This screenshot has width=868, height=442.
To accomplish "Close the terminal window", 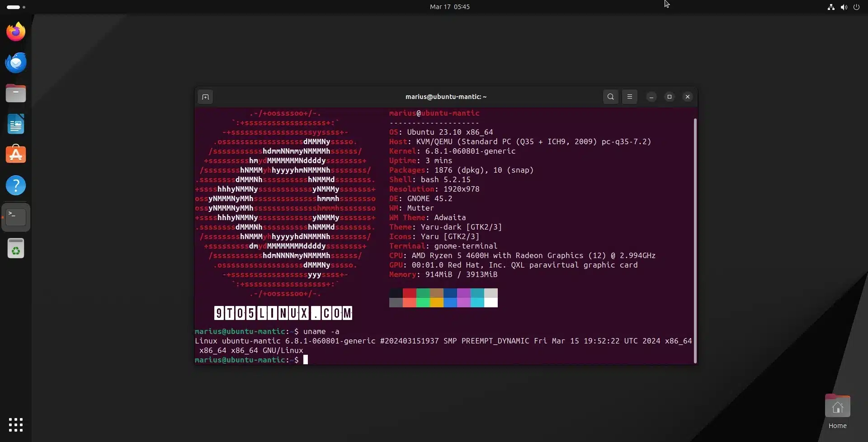I will 688,97.
